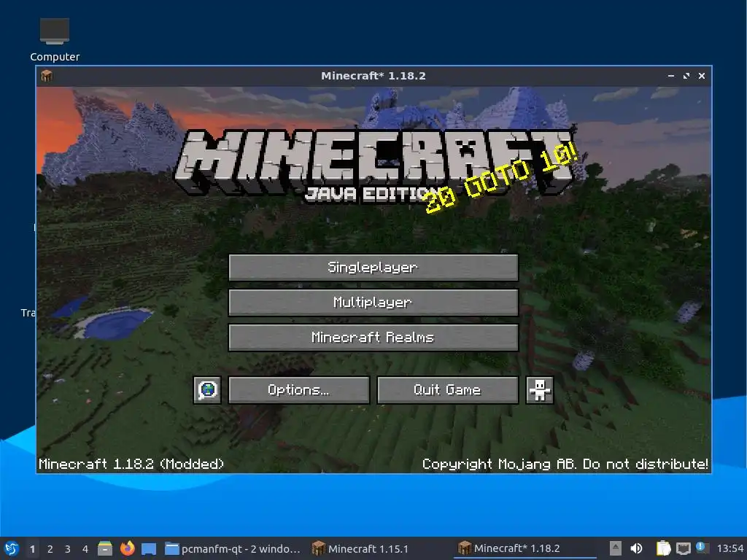Open removable media eject tray icon

pyautogui.click(x=615, y=548)
